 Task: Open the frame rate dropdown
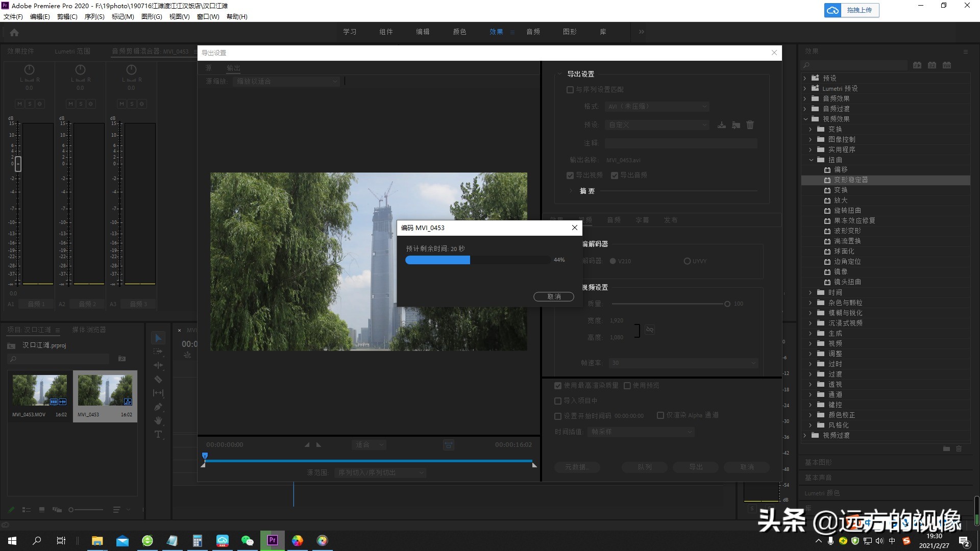click(x=684, y=363)
